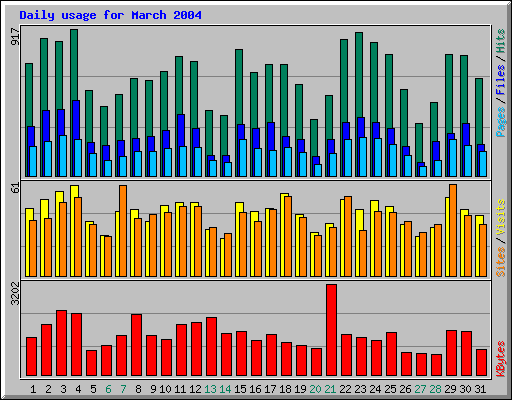Viewport: 512px width, 400px height.
Task: Click the "Daily usage for March 2004" title
Action: [x=110, y=15]
